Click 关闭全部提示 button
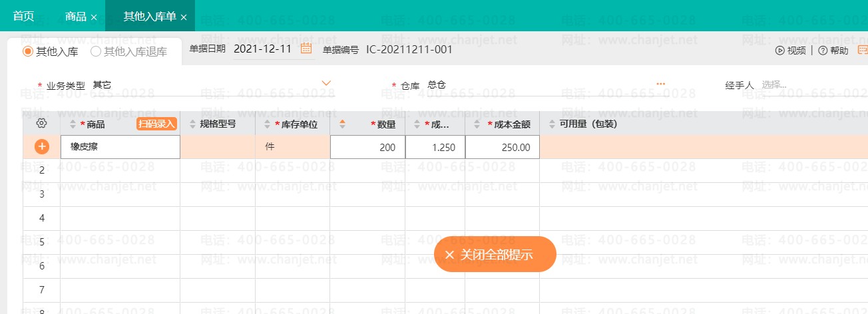 (x=495, y=254)
